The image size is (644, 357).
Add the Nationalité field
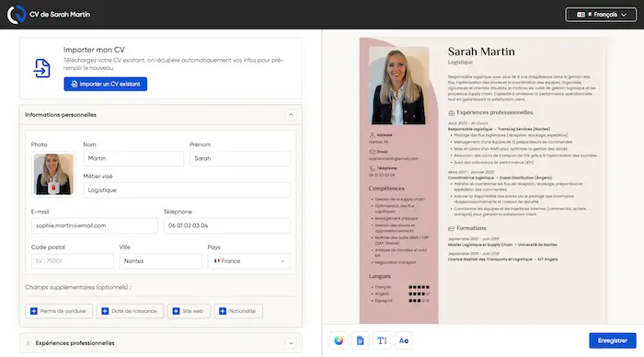(x=238, y=311)
